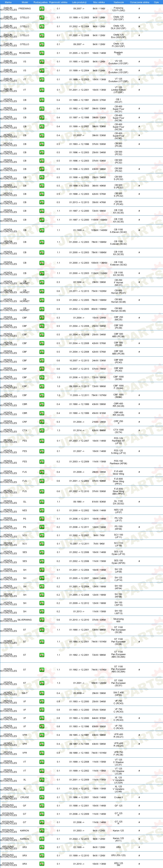Click the power value 5kW / 7KM

tap(99, 535)
